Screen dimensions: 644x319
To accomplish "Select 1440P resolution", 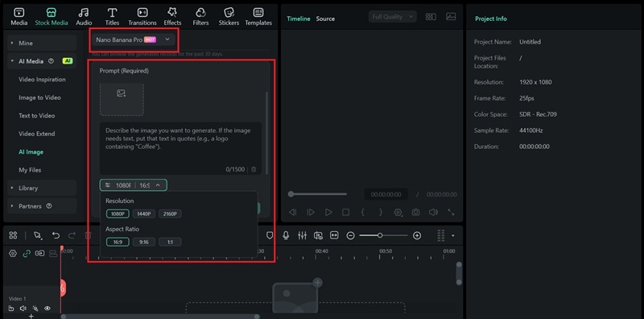I will tap(144, 213).
